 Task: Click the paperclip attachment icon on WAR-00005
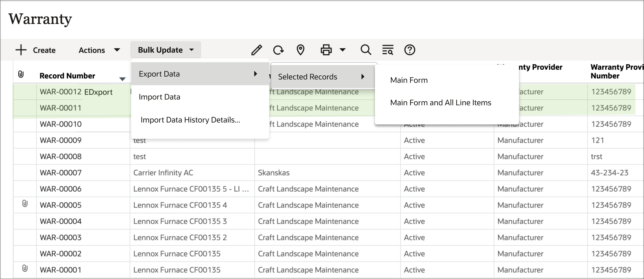24,205
